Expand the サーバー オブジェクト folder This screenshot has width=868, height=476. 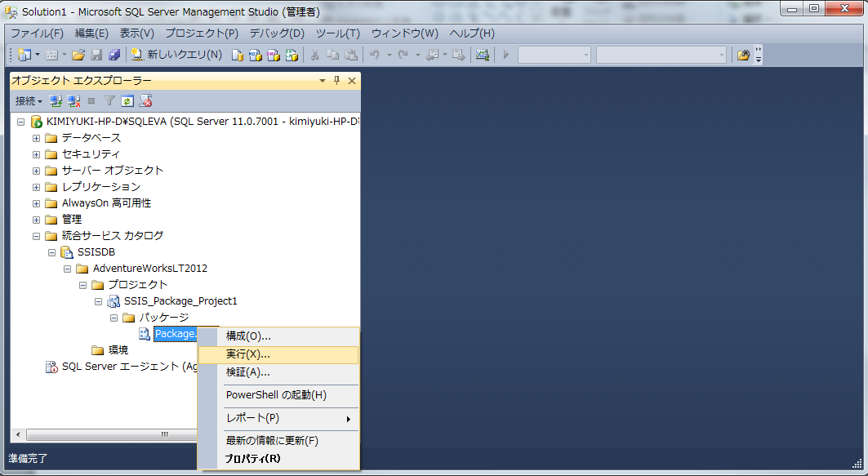pyautogui.click(x=36, y=171)
